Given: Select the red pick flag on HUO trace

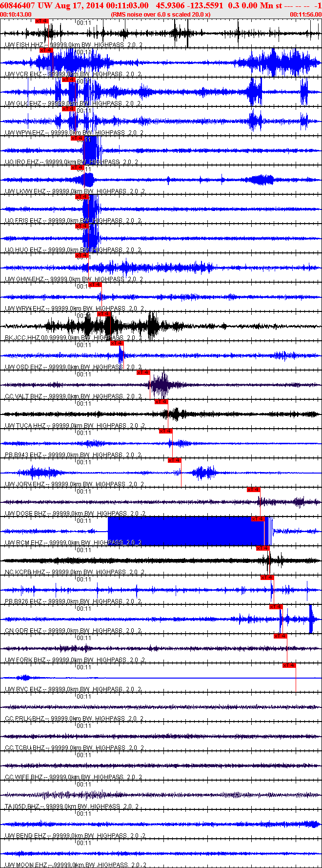Looking at the screenshot, I should (81, 226).
